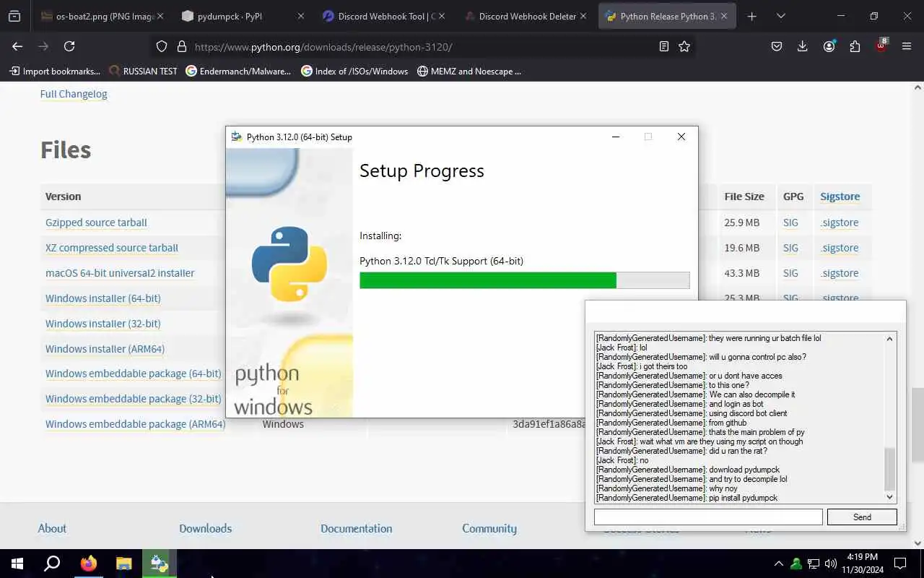The width and height of the screenshot is (924, 578).
Task: Open .sigstore link for XZ tarball
Action: click(x=840, y=248)
